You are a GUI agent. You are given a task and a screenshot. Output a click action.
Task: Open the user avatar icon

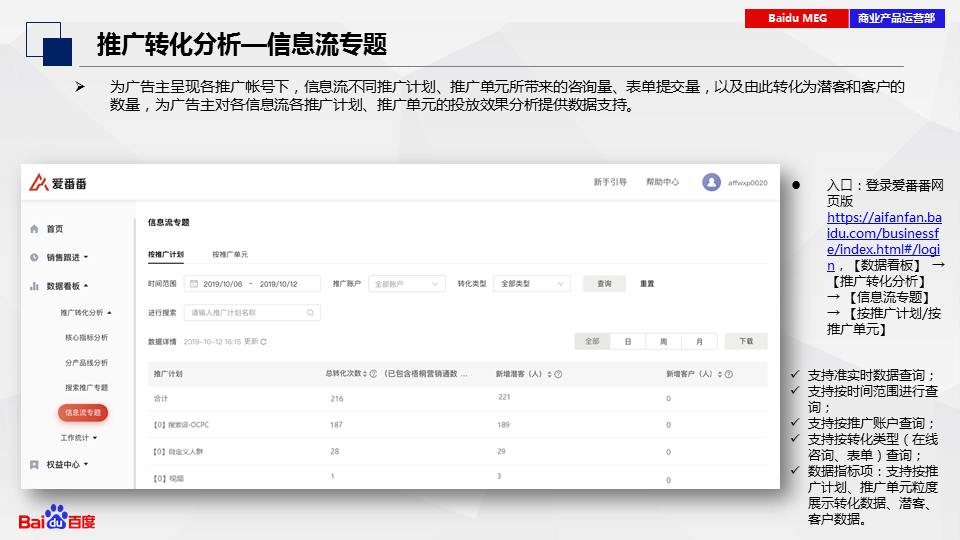pyautogui.click(x=711, y=182)
